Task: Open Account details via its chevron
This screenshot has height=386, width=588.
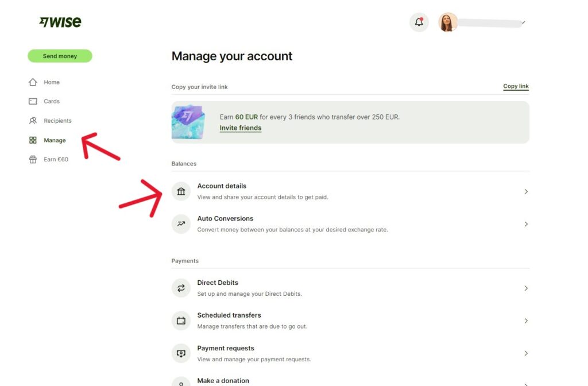Action: [x=525, y=191]
